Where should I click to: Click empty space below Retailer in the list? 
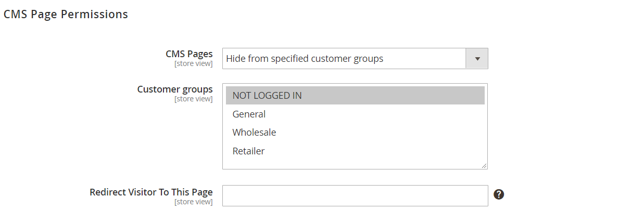(354, 163)
